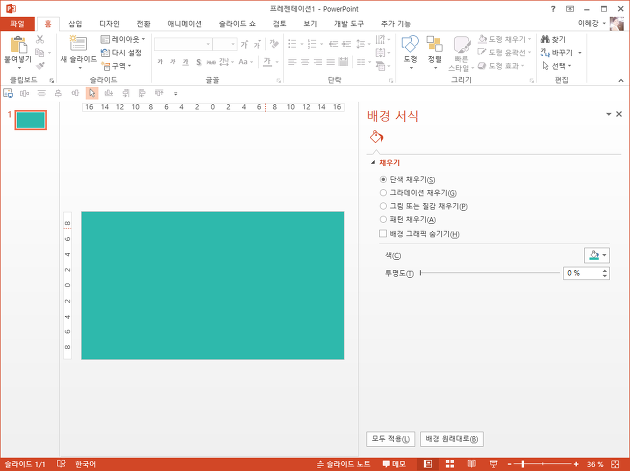Toggle Slide Notes (슬라이드 노트) in status bar
Screen dimensions: 630x471
(x=344, y=464)
